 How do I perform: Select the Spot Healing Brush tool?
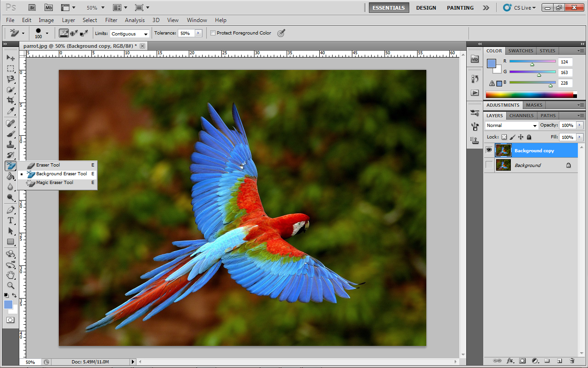(11, 123)
